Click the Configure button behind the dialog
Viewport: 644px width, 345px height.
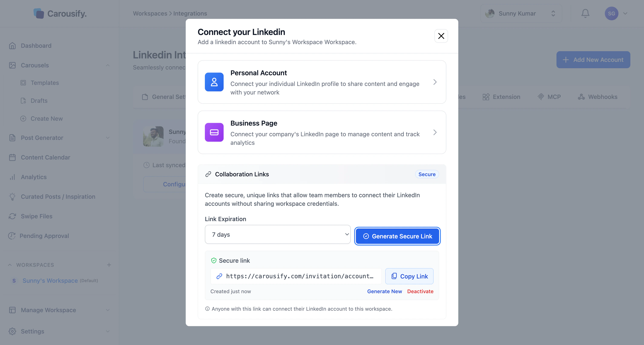click(164, 184)
